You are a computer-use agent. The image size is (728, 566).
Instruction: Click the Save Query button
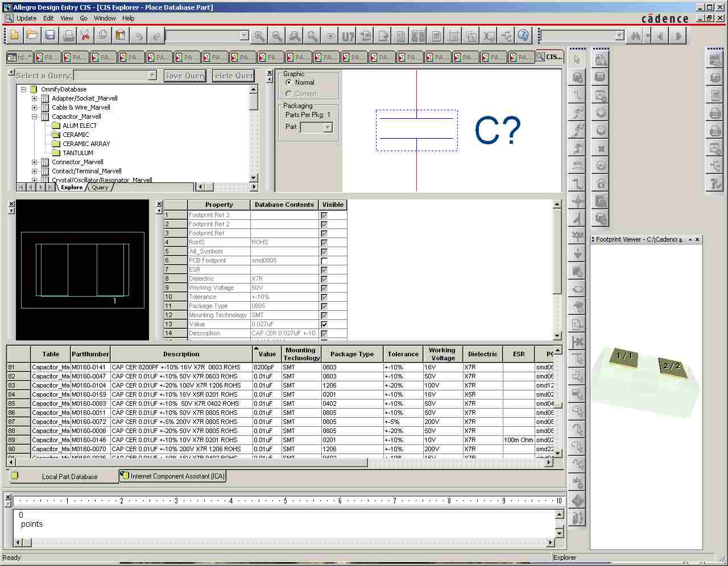[184, 75]
